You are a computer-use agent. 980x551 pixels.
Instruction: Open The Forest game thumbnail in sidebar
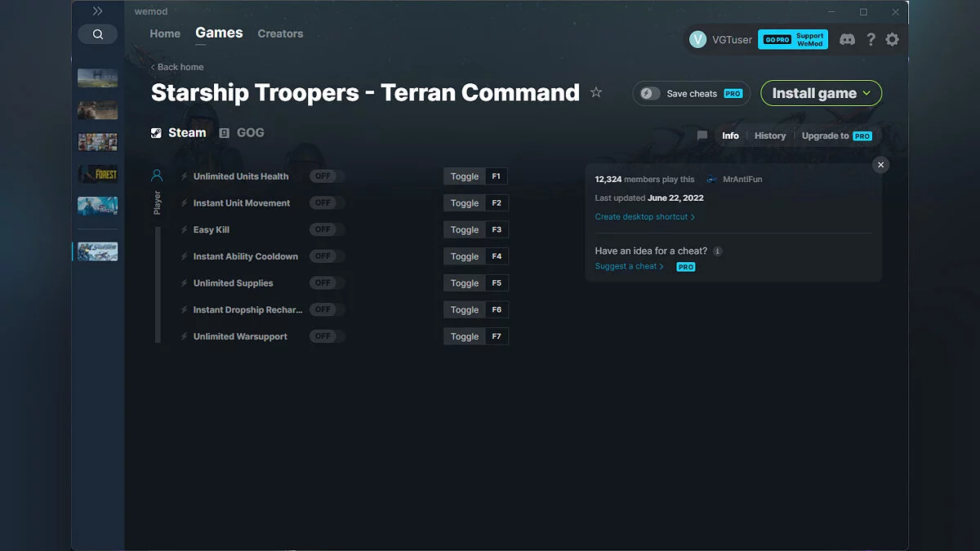tap(98, 174)
